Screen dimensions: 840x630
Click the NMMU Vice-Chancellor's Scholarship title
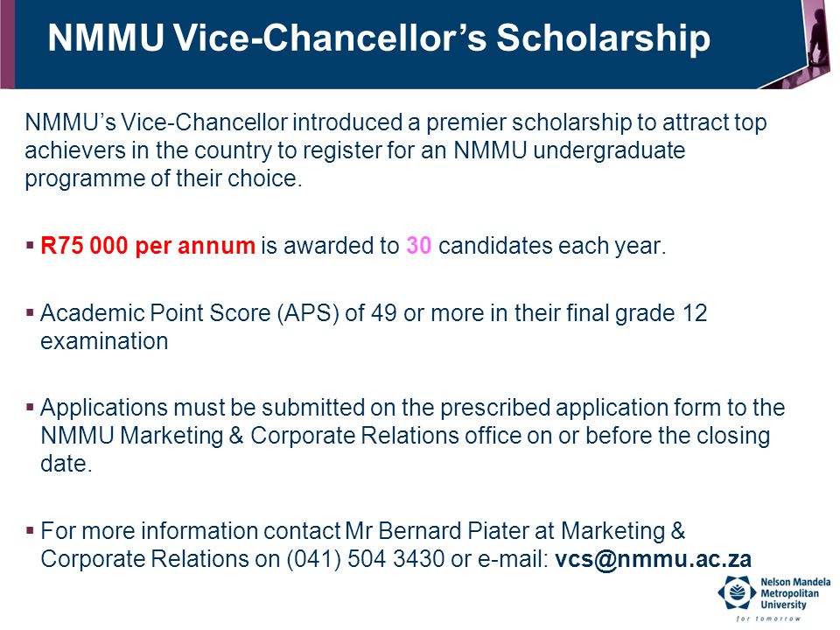(379, 38)
